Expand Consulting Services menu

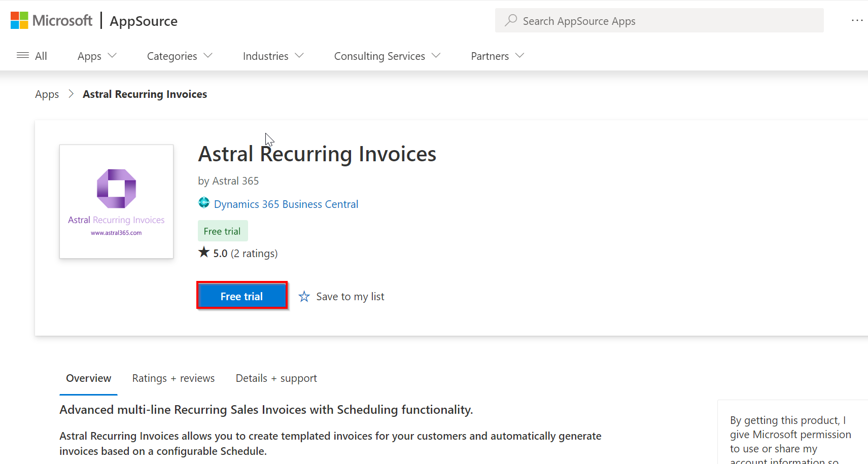coord(387,56)
